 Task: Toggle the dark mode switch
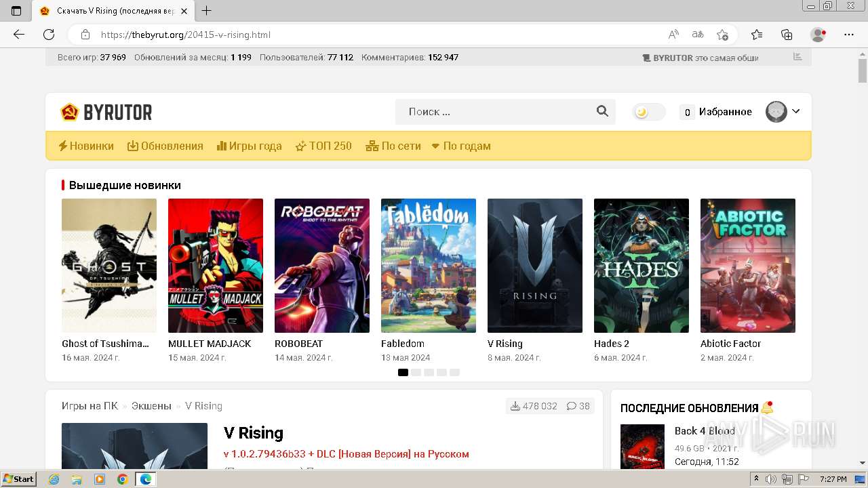[648, 112]
